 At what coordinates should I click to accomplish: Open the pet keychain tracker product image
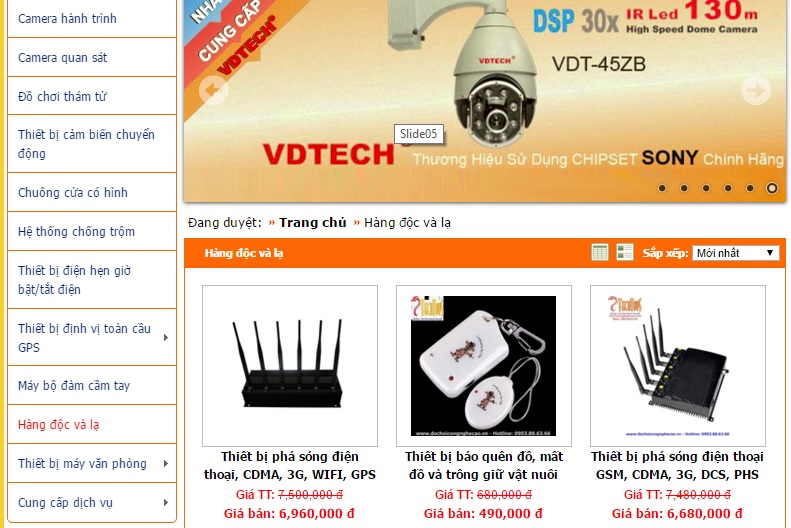[x=483, y=366]
